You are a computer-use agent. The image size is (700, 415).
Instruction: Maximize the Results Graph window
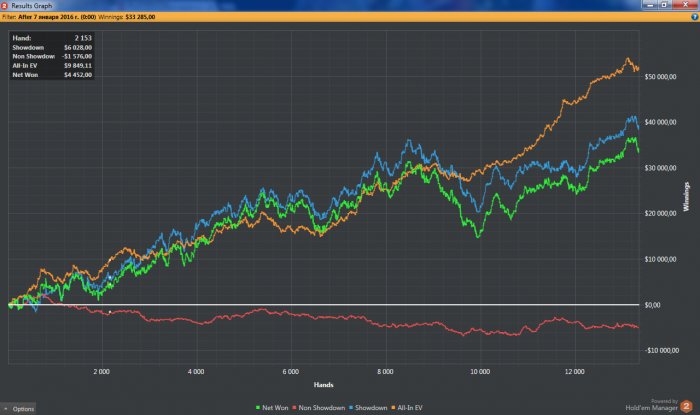(664, 4)
